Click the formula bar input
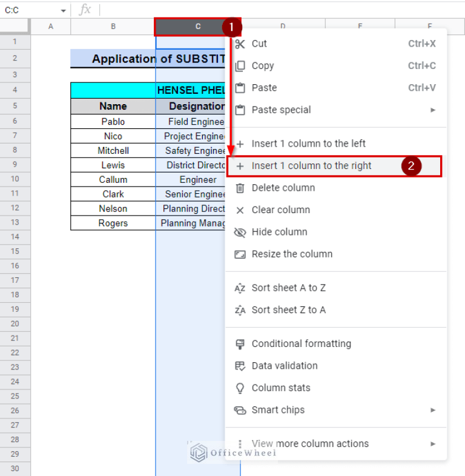The image size is (465, 476). click(281, 10)
